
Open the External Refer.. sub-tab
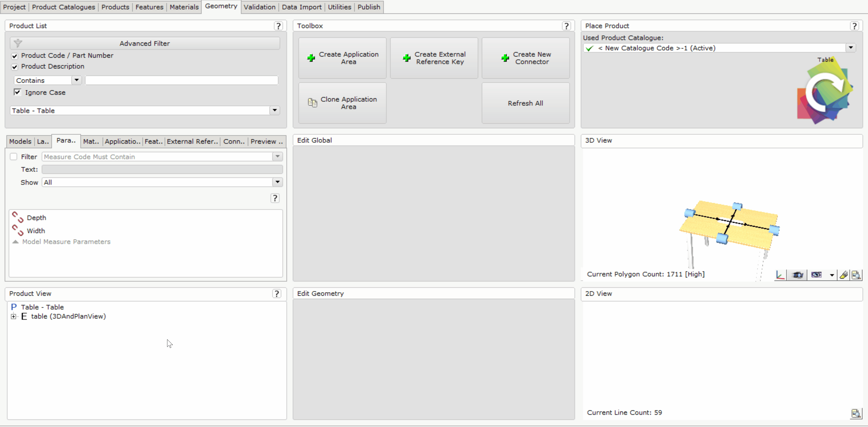(192, 142)
